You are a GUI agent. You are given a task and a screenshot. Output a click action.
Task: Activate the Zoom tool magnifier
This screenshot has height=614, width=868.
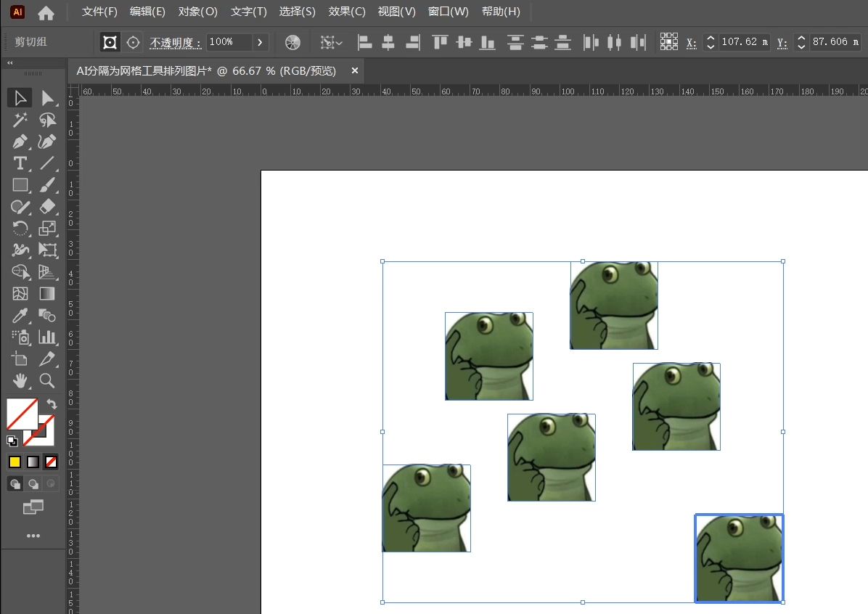(47, 380)
